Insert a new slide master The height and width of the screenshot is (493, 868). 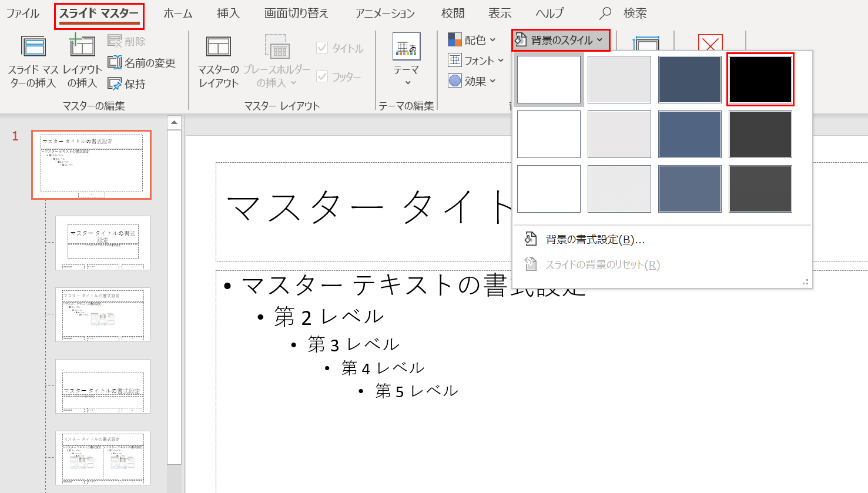pyautogui.click(x=33, y=61)
